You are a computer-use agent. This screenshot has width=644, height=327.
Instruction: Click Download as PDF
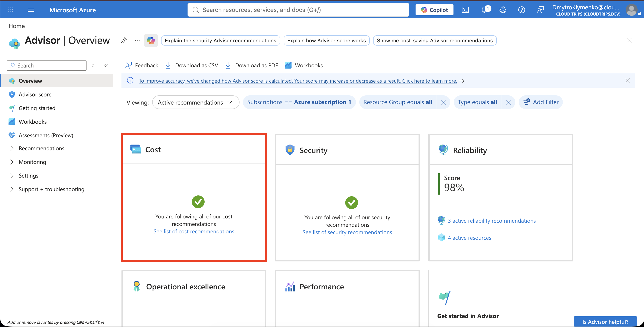coord(252,65)
